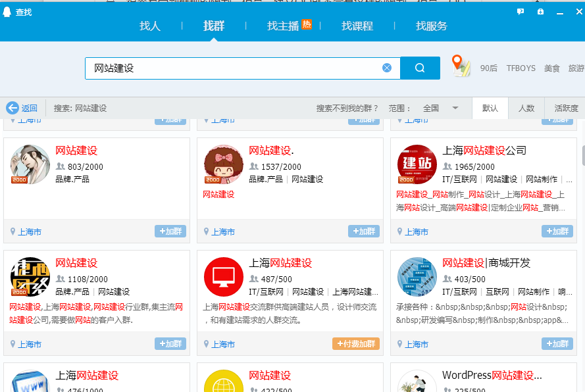
Task: Click 上海市 location of 403/500 group
Action: point(417,344)
